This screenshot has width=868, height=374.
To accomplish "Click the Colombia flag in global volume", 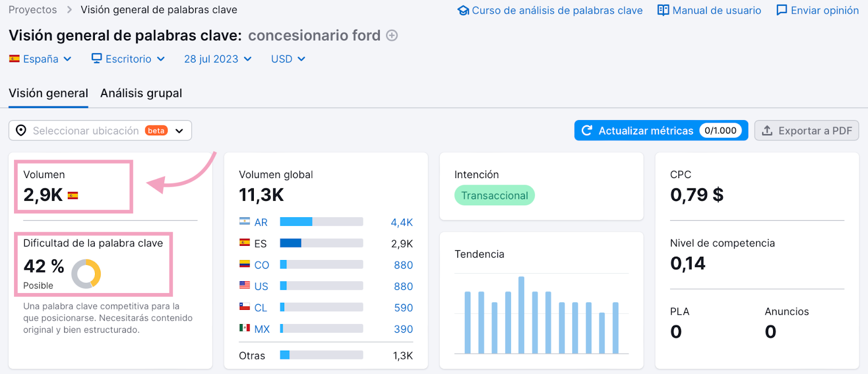I will click(245, 264).
